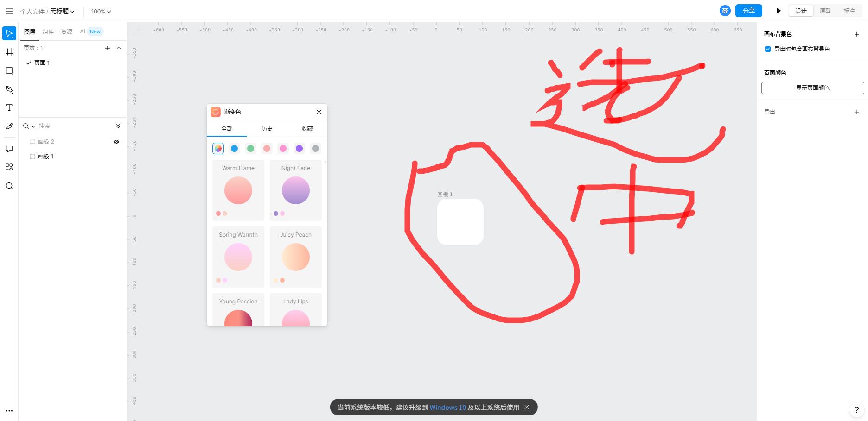
Task: Open the 100% zoom dropdown
Action: coord(101,11)
